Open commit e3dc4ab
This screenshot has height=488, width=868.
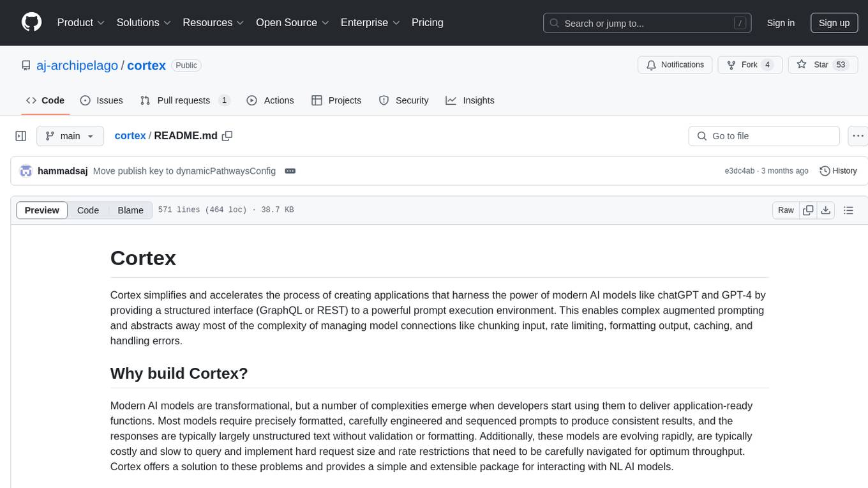click(x=740, y=171)
